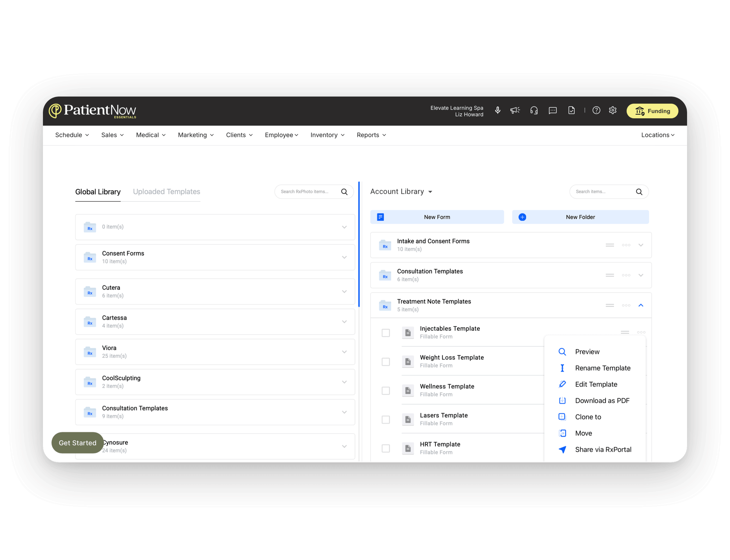Open the Locations dropdown
Screen dimensions: 730x560
tap(658, 135)
